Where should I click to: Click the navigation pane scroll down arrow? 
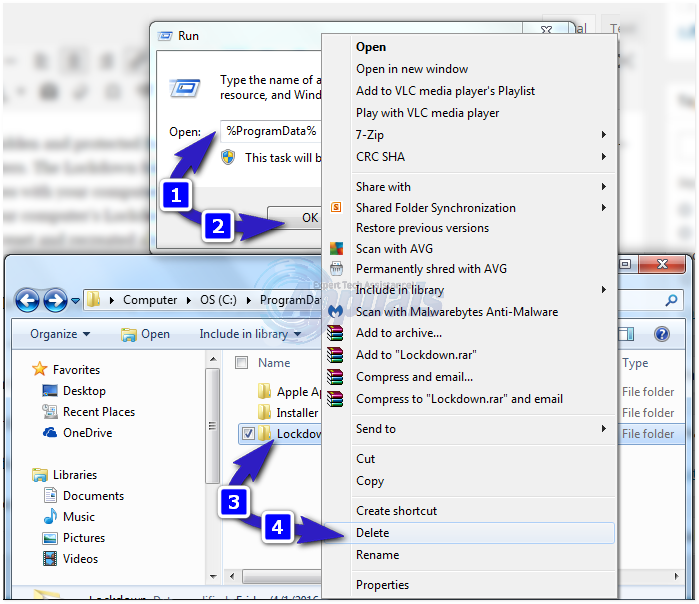(x=213, y=576)
